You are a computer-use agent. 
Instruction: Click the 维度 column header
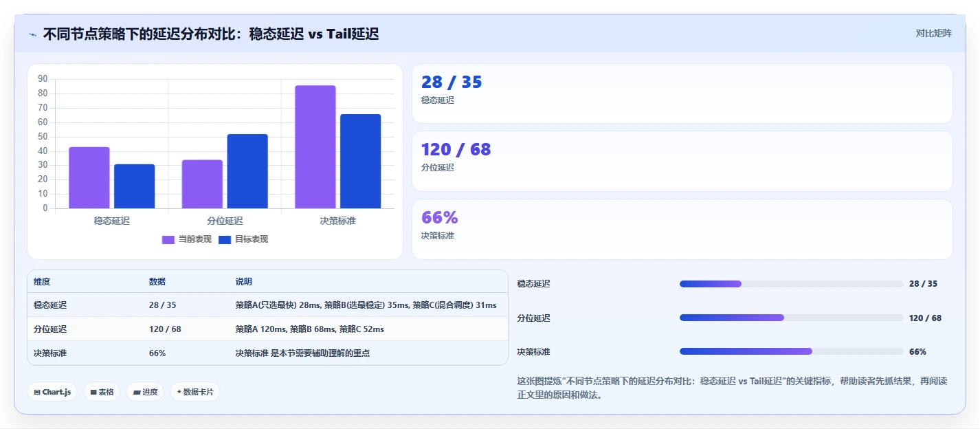42,282
